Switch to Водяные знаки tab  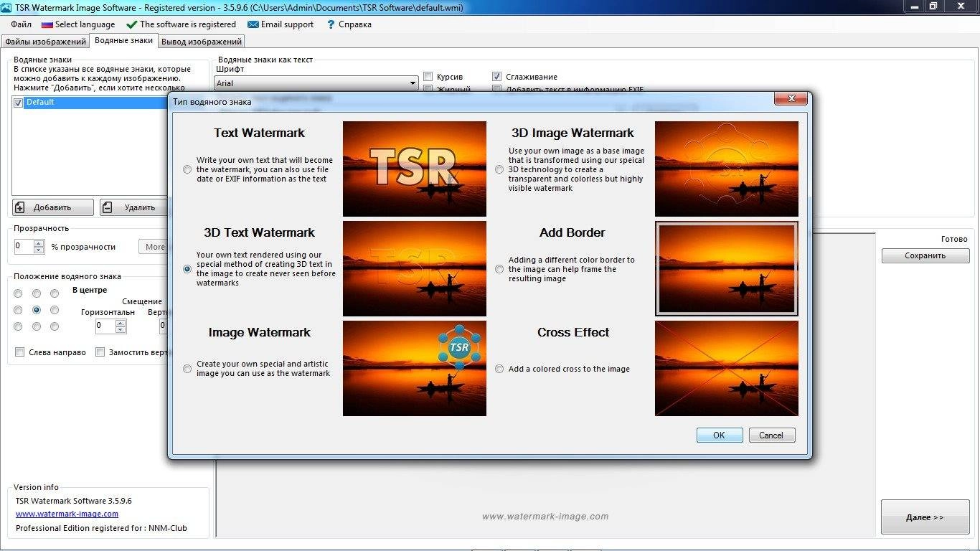(x=123, y=41)
